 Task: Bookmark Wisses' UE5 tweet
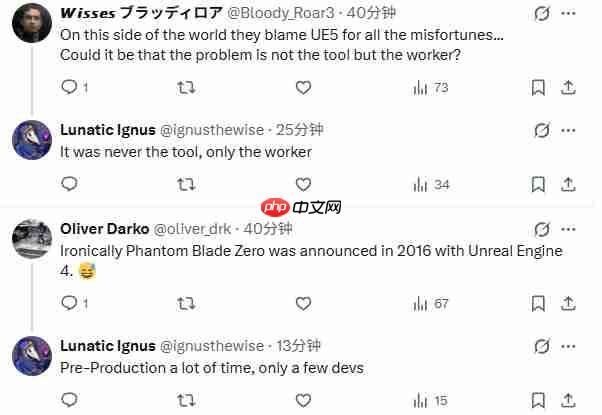(x=538, y=88)
